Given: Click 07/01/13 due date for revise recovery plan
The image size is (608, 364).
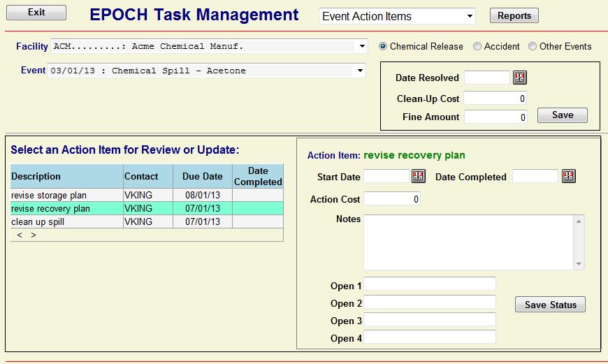Looking at the screenshot, I should coord(203,208).
